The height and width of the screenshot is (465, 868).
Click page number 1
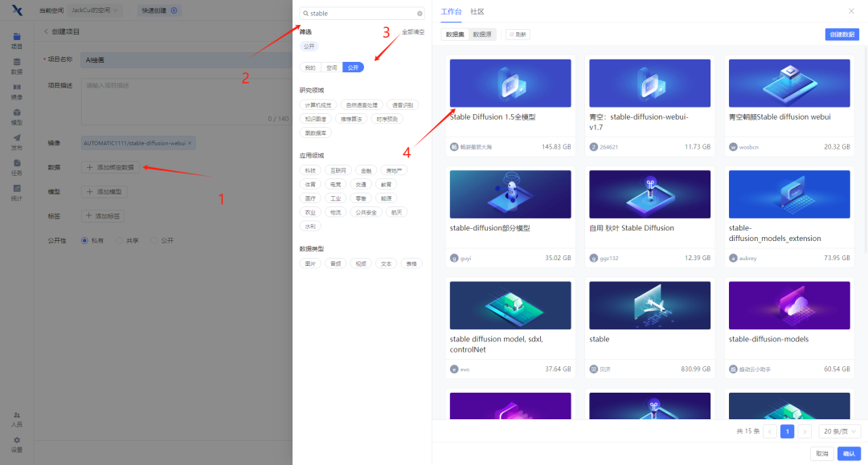(x=787, y=431)
